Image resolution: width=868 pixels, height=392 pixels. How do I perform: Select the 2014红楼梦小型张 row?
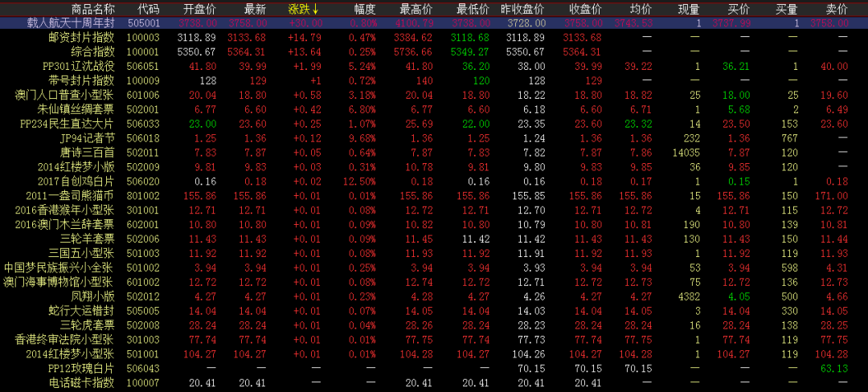click(x=434, y=354)
